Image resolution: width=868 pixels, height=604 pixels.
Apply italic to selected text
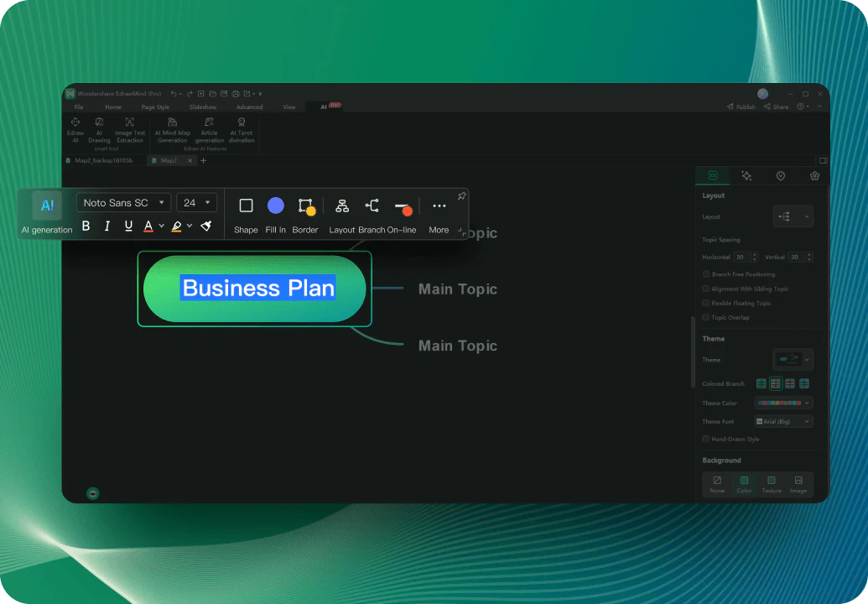(x=107, y=226)
